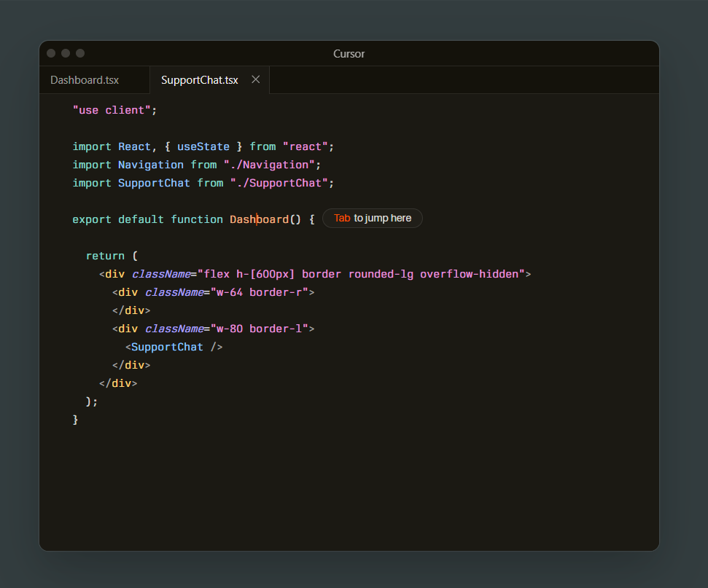Click the Cursor window title

[x=349, y=54]
